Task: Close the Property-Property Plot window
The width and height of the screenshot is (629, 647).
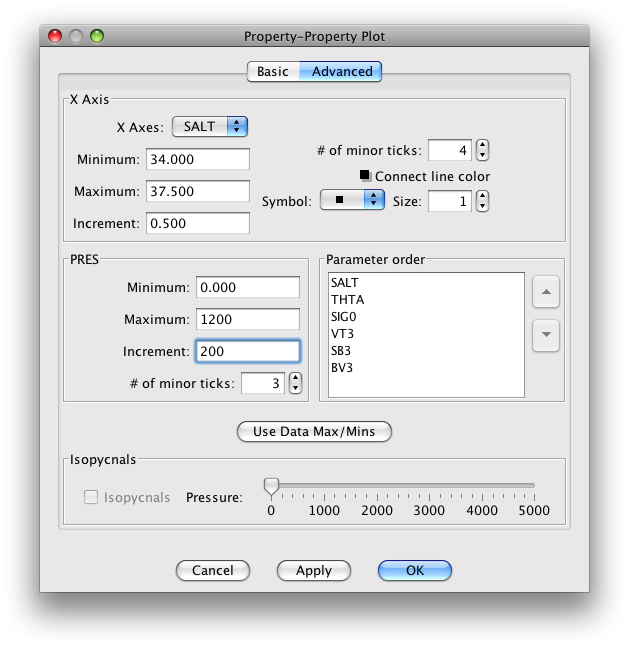Action: pyautogui.click(x=54, y=36)
